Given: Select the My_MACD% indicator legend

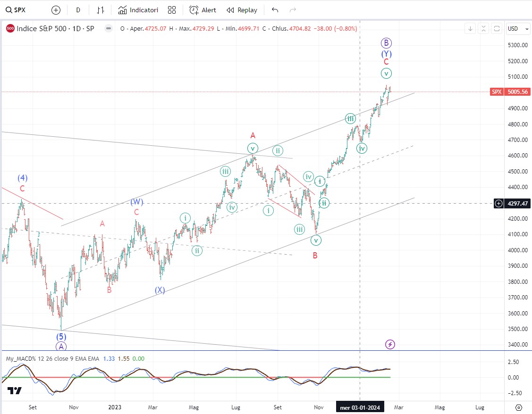Looking at the screenshot, I should 52,359.
